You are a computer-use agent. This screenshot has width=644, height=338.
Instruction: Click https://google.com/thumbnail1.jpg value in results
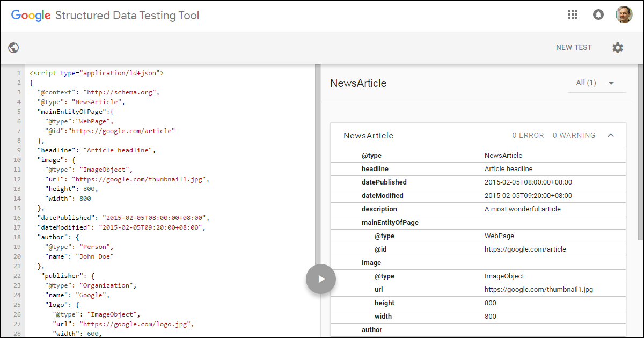pos(539,290)
